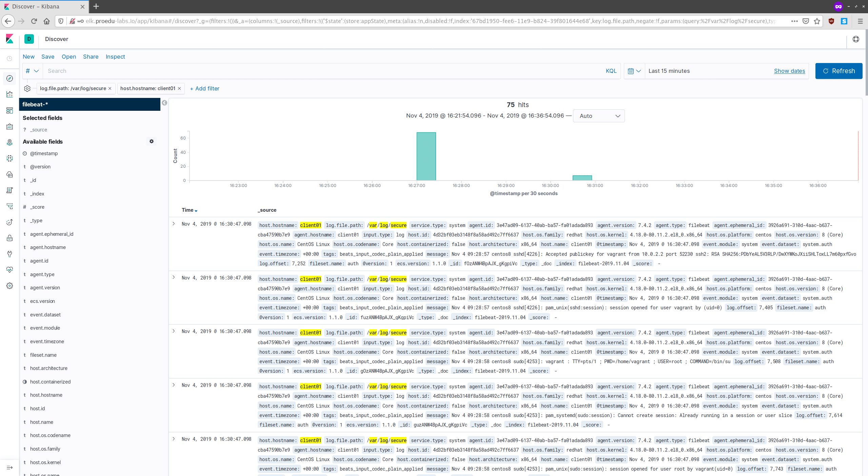Open available fields filter gear
The width and height of the screenshot is (868, 476).
tap(152, 141)
